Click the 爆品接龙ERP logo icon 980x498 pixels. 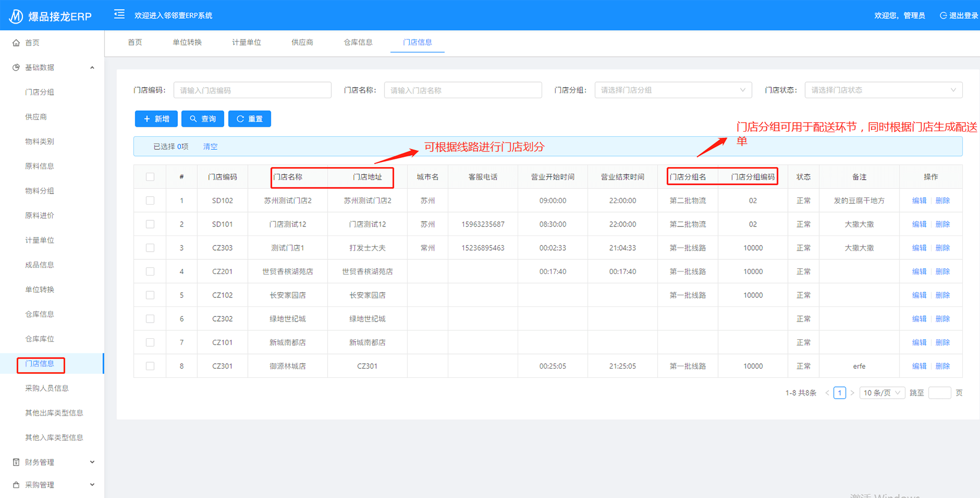tap(16, 16)
